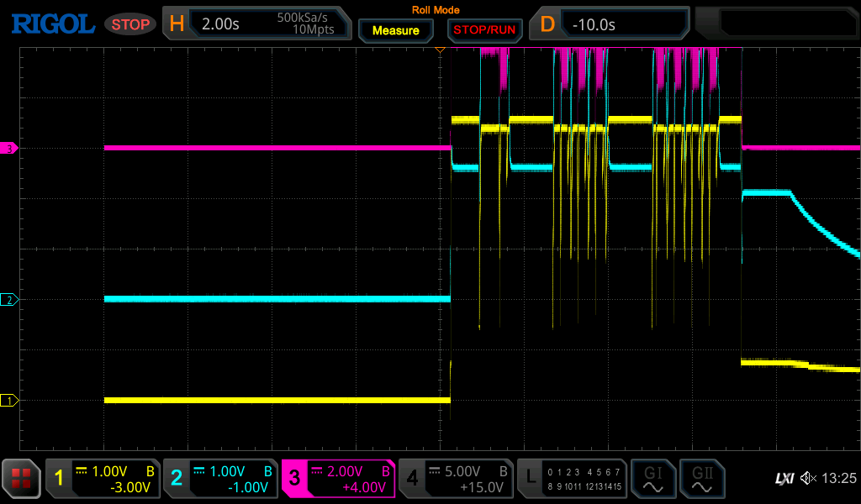The width and height of the screenshot is (861, 504).
Task: Click the 13:25 clock display
Action: (838, 478)
